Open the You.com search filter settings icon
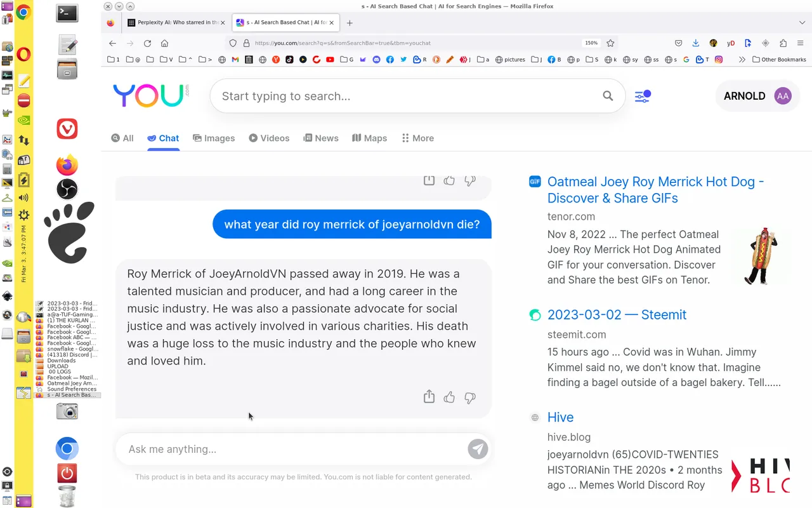This screenshot has height=508, width=812. pos(643,96)
